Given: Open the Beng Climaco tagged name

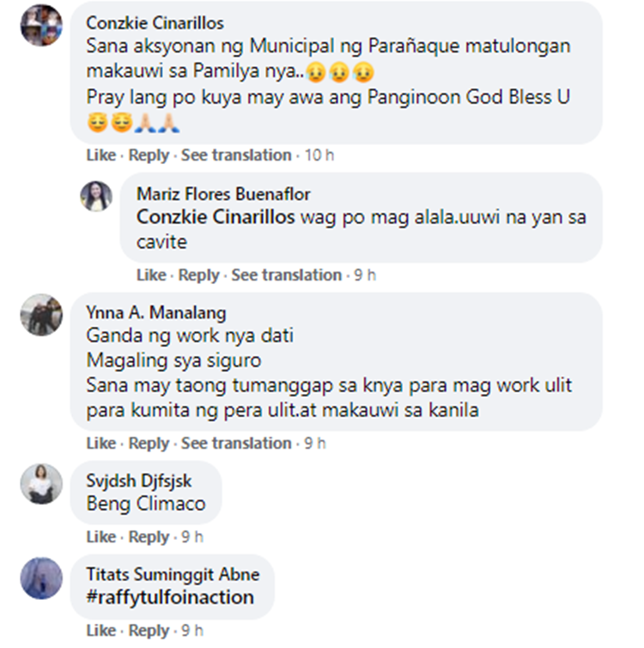Looking at the screenshot, I should coord(146,504).
